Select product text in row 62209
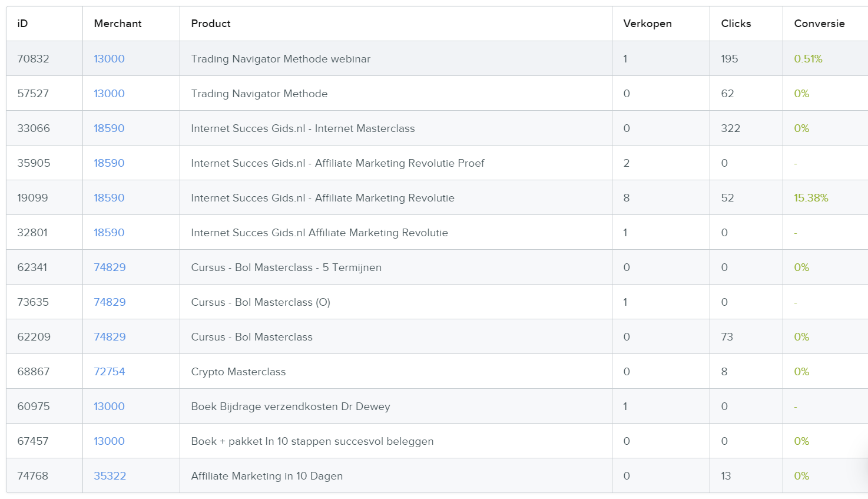Image resolution: width=868 pixels, height=499 pixels. coord(251,337)
